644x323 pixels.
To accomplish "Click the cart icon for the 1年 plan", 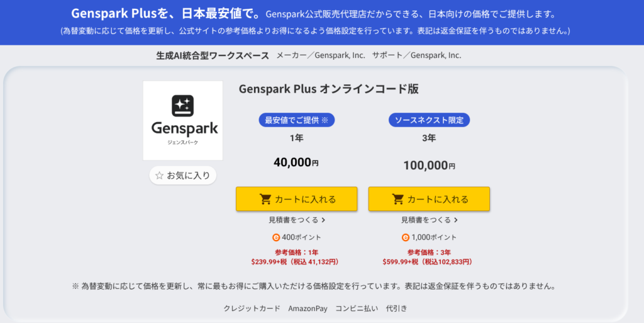I will tap(265, 199).
